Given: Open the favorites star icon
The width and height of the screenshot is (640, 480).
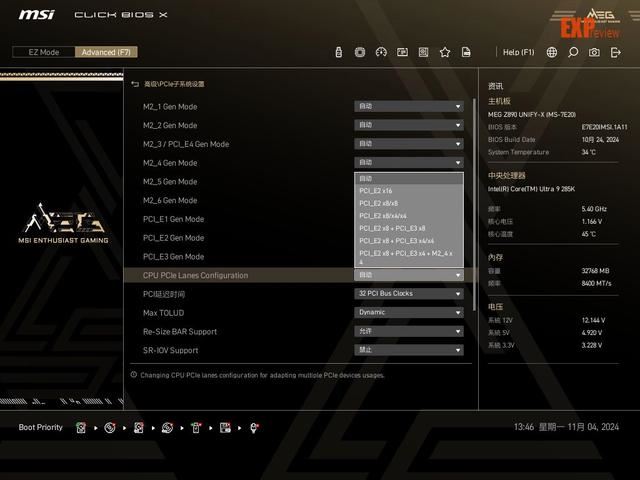Looking at the screenshot, I should (445, 52).
